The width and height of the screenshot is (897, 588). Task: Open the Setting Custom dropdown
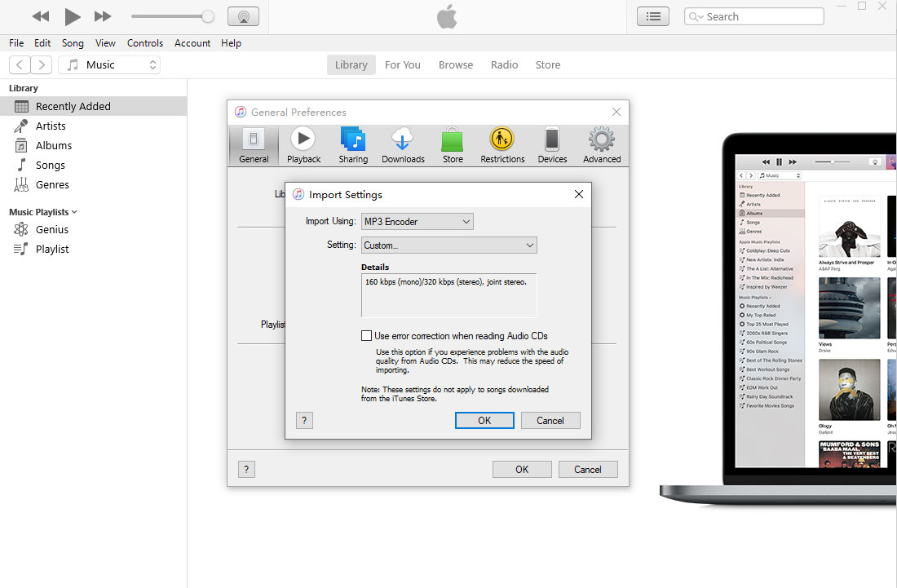point(448,245)
